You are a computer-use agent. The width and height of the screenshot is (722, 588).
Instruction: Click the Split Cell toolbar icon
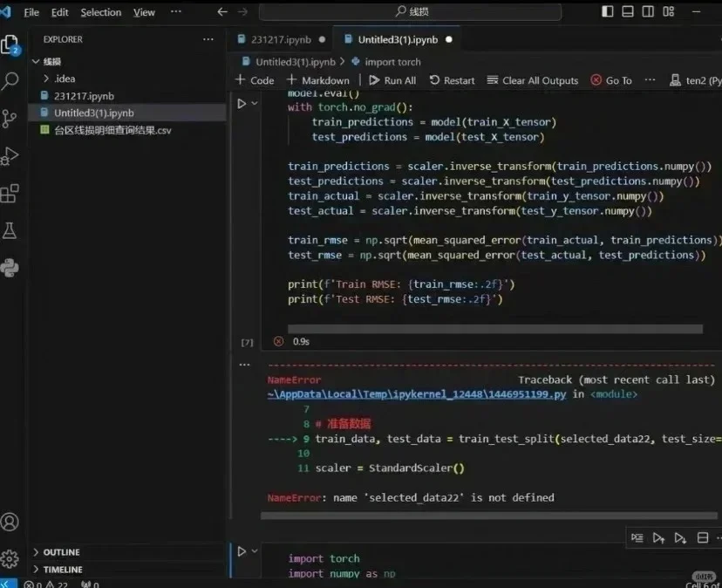[x=703, y=537]
